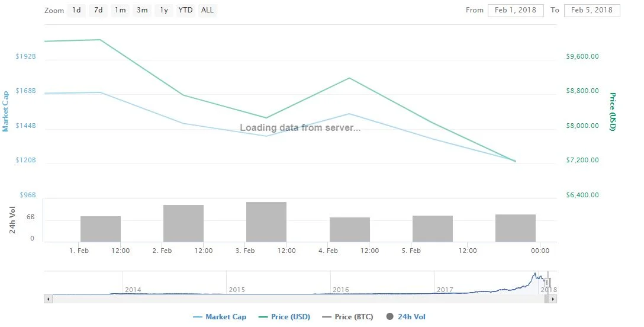Set zoom range to 1y

tap(164, 10)
